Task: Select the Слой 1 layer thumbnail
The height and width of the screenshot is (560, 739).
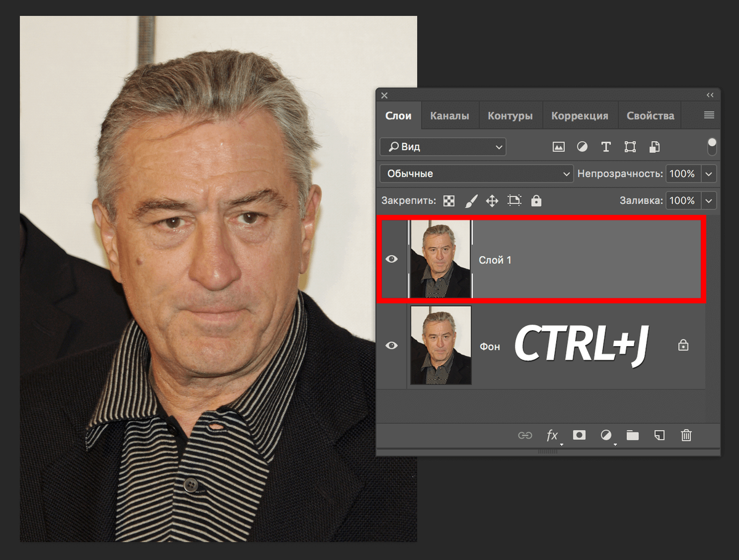Action: pyautogui.click(x=441, y=259)
